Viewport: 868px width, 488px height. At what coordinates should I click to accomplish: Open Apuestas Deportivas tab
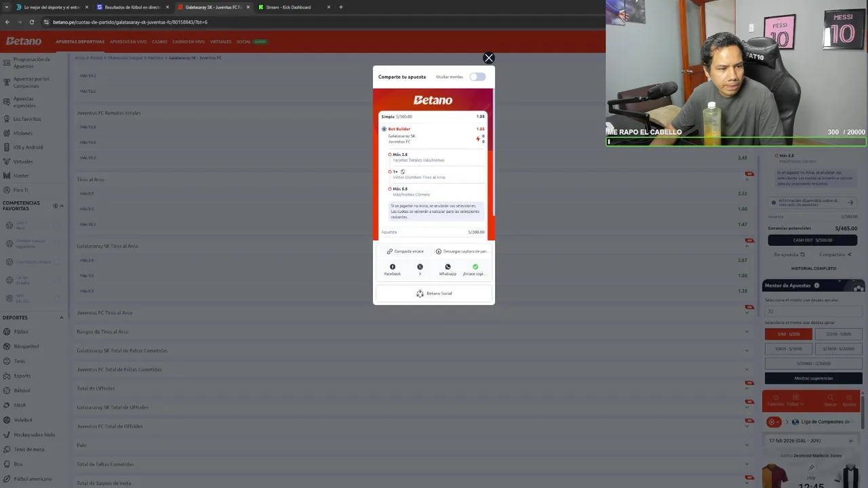click(x=80, y=42)
